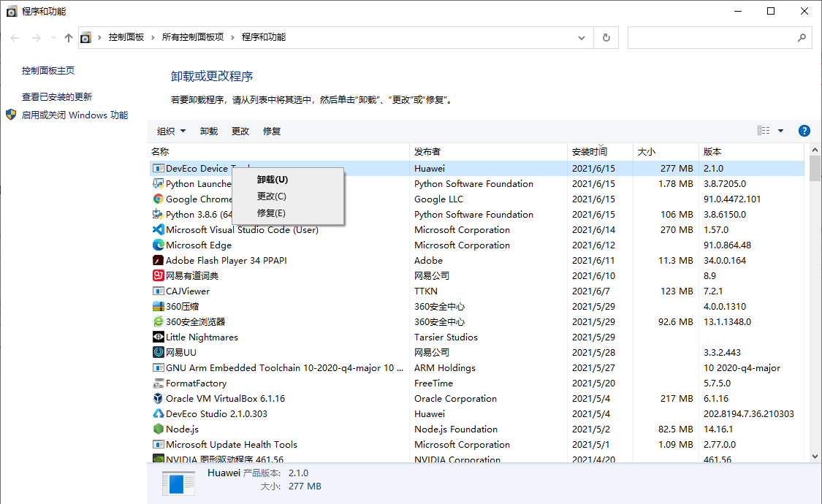Expand chevron before 控制面板 breadcrumb
Image resolution: width=822 pixels, height=504 pixels.
pyautogui.click(x=99, y=38)
